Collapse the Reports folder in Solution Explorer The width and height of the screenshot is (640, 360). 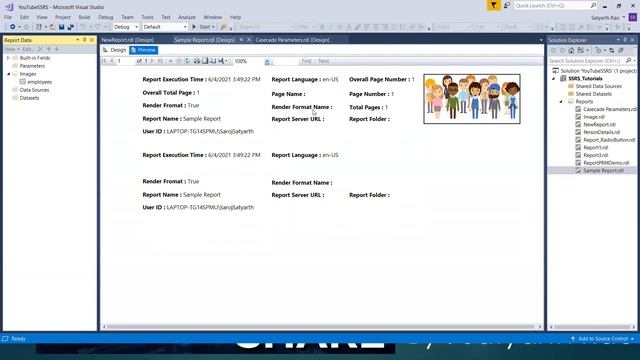tap(561, 101)
